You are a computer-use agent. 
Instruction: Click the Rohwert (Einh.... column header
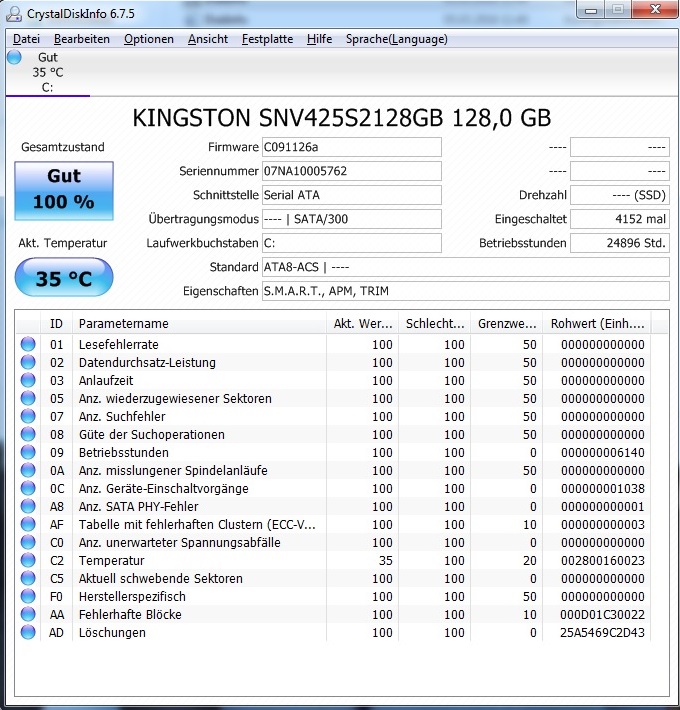(597, 324)
